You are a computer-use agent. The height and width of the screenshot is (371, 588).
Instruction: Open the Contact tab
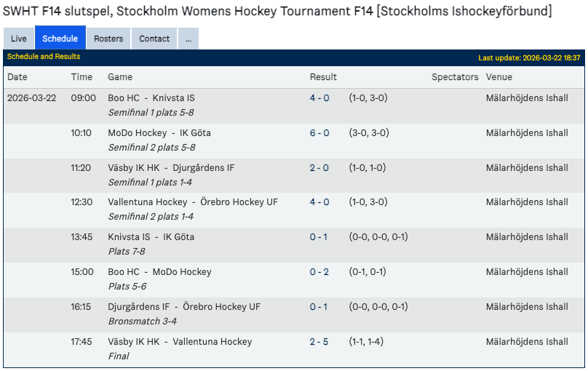pos(154,39)
